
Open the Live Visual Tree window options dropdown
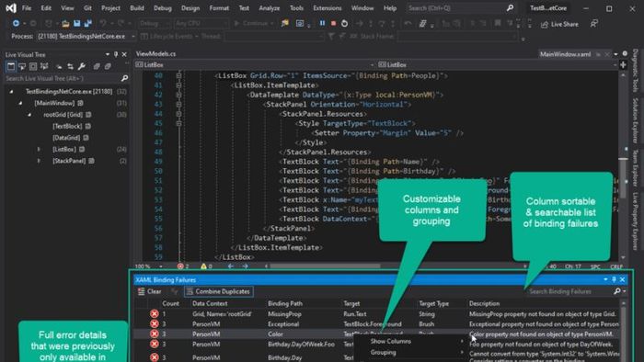[108, 54]
